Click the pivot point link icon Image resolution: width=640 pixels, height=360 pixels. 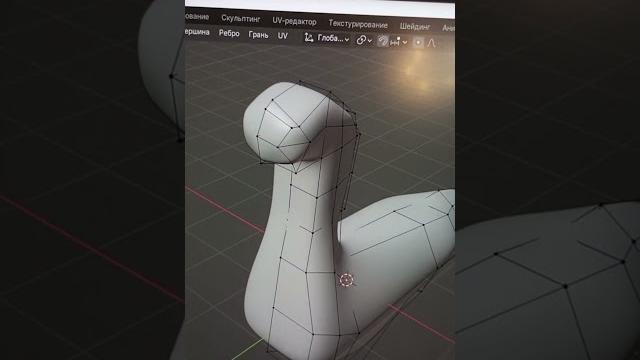(x=361, y=40)
